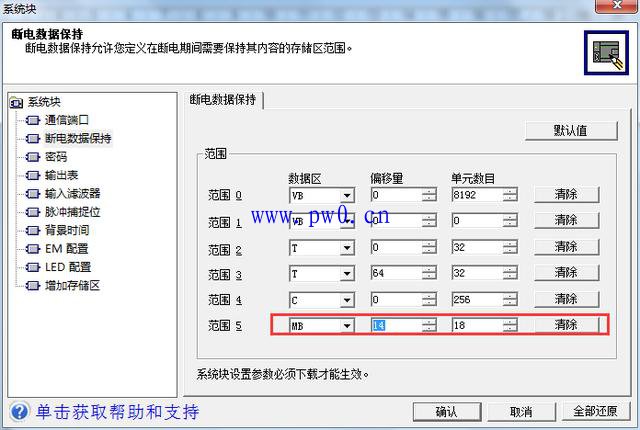Click 范围 5 offset field showing 14
The height and width of the screenshot is (430, 640).
click(x=396, y=325)
